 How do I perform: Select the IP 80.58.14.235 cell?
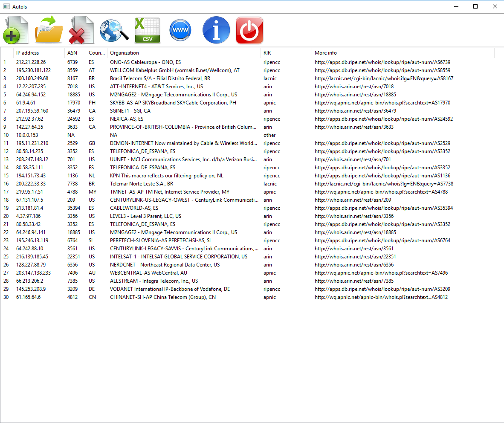click(x=29, y=151)
